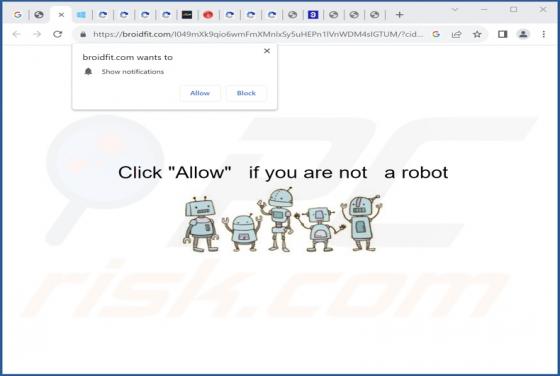Switch to the Google tab
Screen dimensions: 560x376
pos(18,15)
